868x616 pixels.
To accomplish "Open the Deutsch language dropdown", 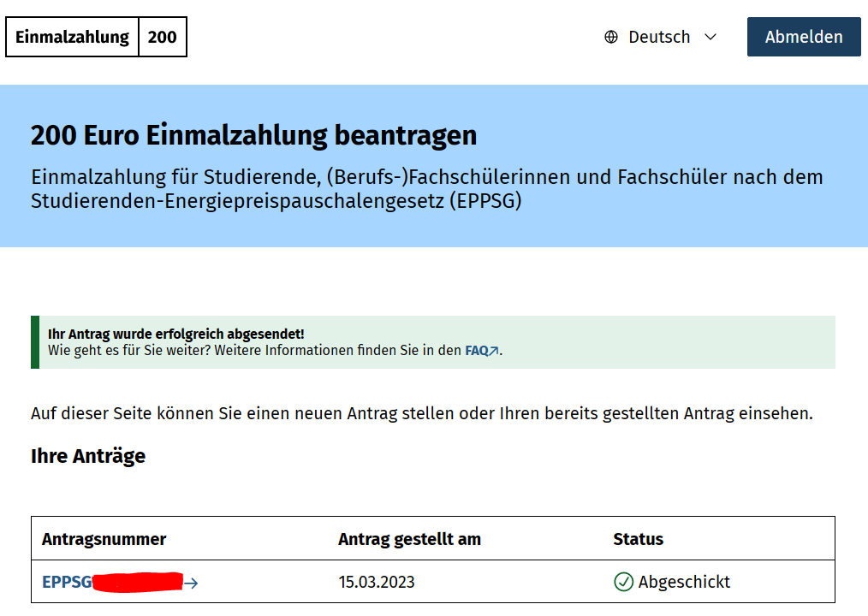I will click(x=660, y=37).
